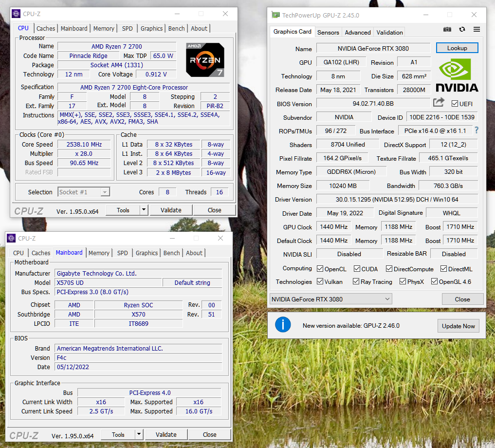Viewport: 495px width, 448px height.
Task: Click the top CPU-Z window title icon
Action: pyautogui.click(x=16, y=14)
